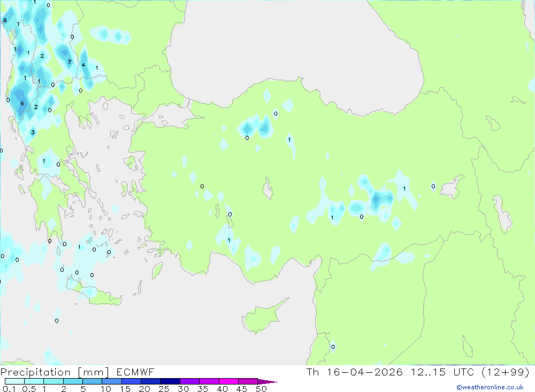Click the legend label '50'
The image size is (535, 392).
pos(261,389)
